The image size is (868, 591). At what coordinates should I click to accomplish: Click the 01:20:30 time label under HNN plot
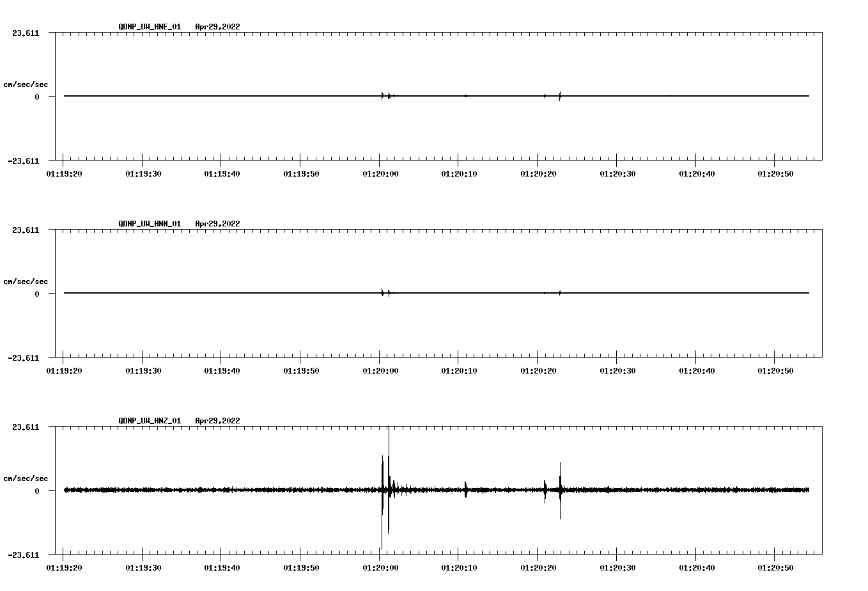[617, 370]
